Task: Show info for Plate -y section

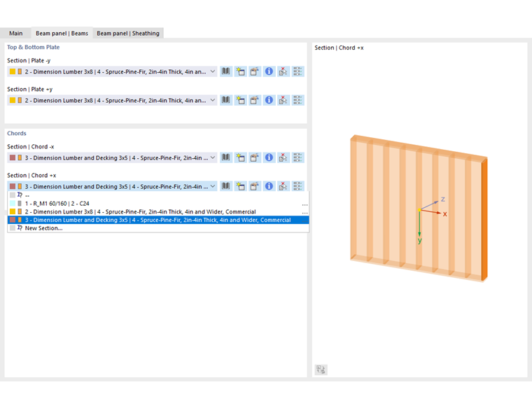Action: tap(269, 71)
